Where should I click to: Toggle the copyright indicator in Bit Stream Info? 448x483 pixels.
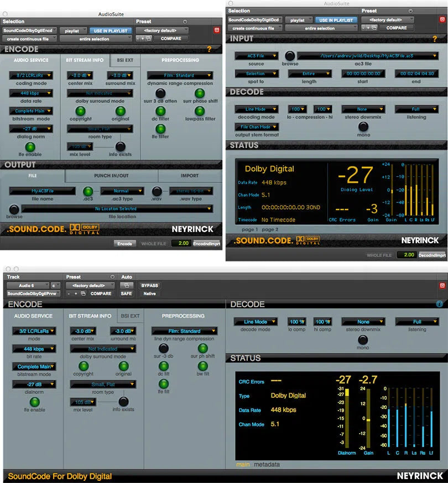(81, 112)
